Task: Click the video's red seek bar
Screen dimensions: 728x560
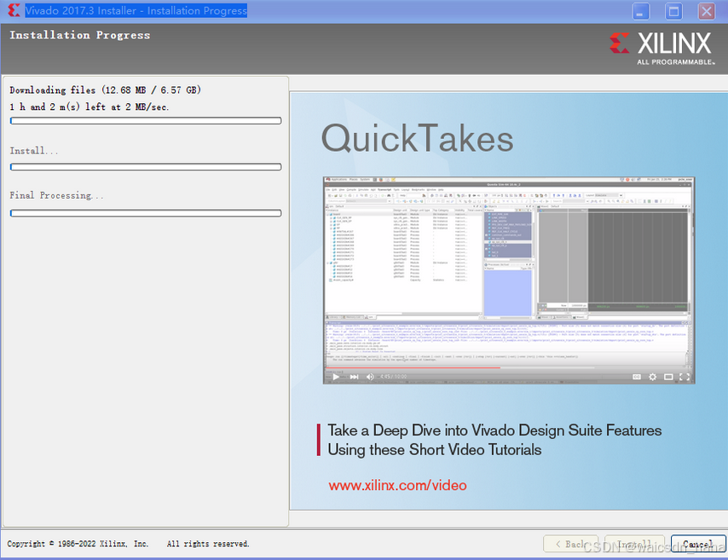Action: [413, 367]
